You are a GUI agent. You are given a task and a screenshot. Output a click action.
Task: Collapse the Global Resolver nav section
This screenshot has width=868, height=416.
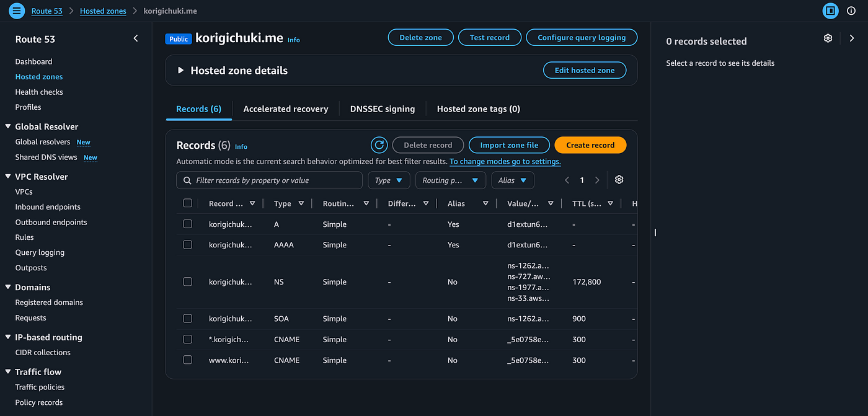pyautogui.click(x=9, y=126)
